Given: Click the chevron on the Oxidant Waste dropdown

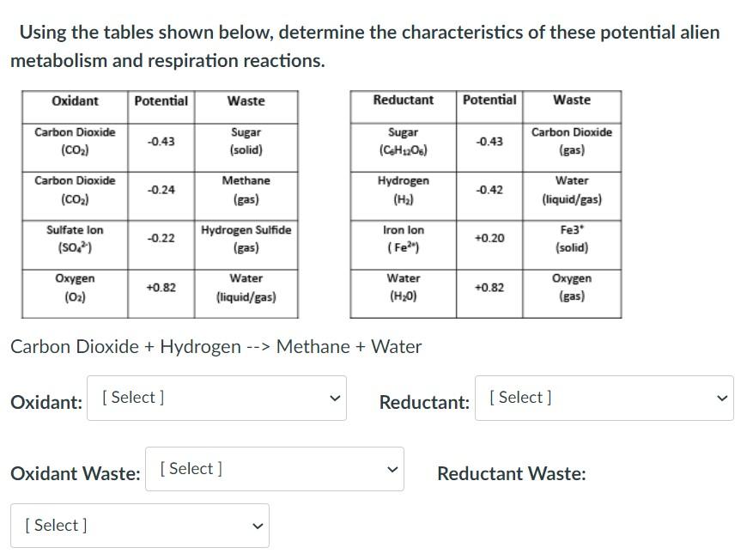Looking at the screenshot, I should 393,469.
